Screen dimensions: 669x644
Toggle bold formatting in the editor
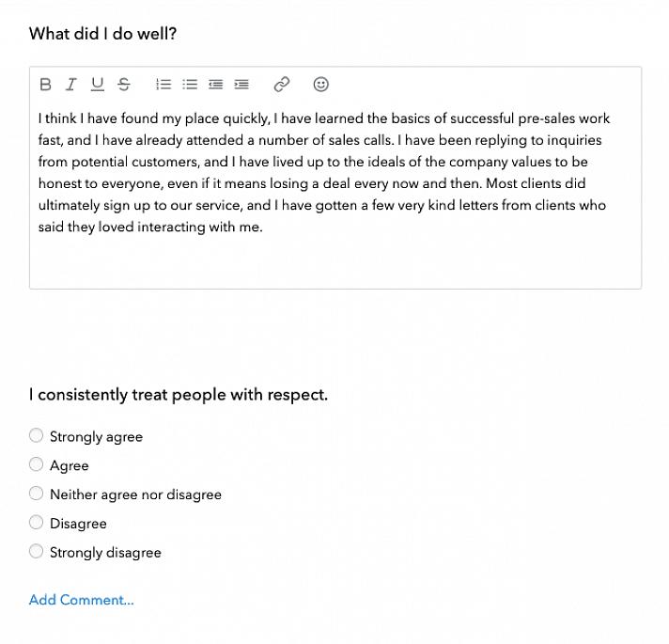pos(45,85)
